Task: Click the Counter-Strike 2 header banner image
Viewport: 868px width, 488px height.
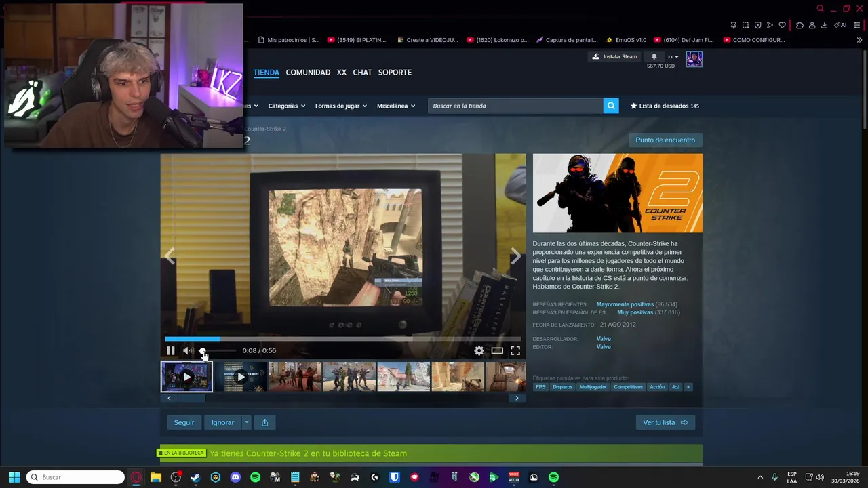Action: pyautogui.click(x=618, y=193)
